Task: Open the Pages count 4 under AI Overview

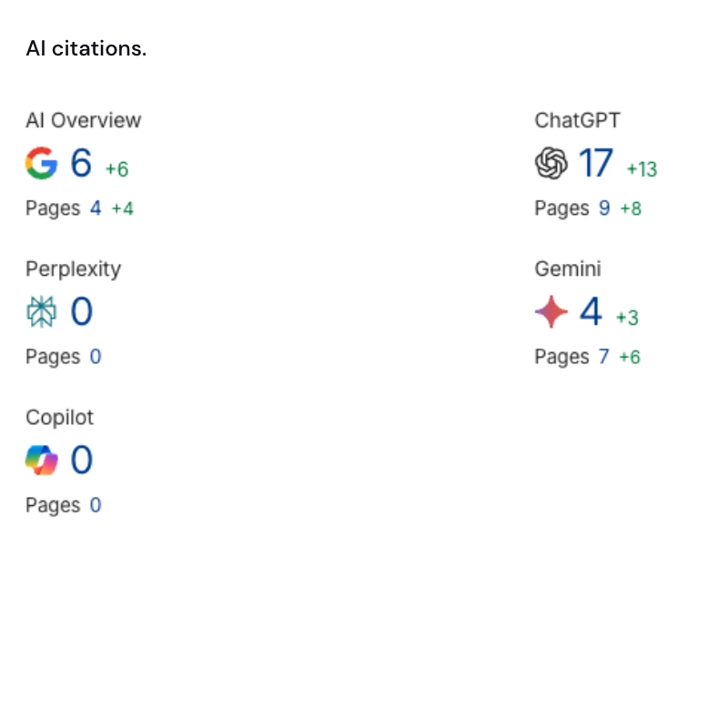Action: click(x=96, y=207)
